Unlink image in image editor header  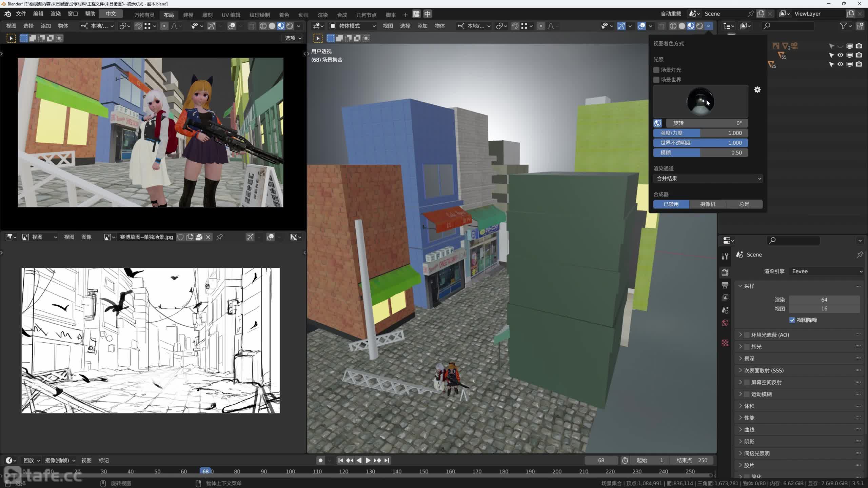(208, 237)
